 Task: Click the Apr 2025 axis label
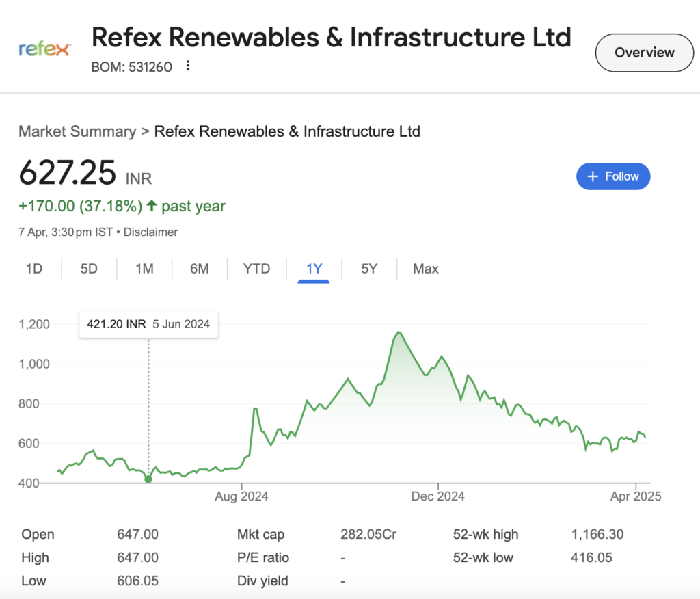tap(636, 496)
